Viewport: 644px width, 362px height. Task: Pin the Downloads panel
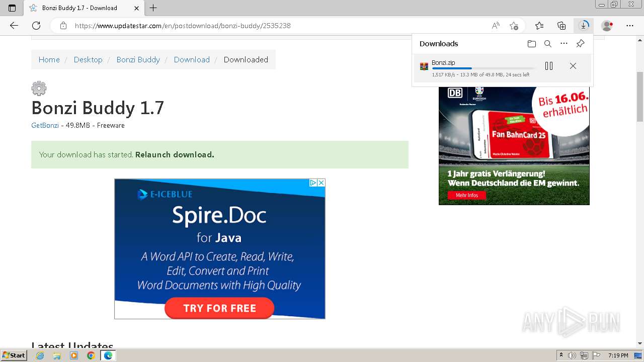[580, 44]
